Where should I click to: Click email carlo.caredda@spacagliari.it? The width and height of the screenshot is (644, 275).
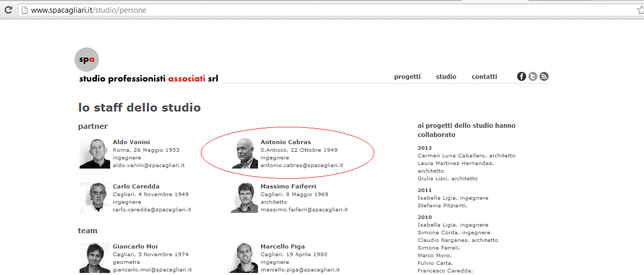coord(152,210)
